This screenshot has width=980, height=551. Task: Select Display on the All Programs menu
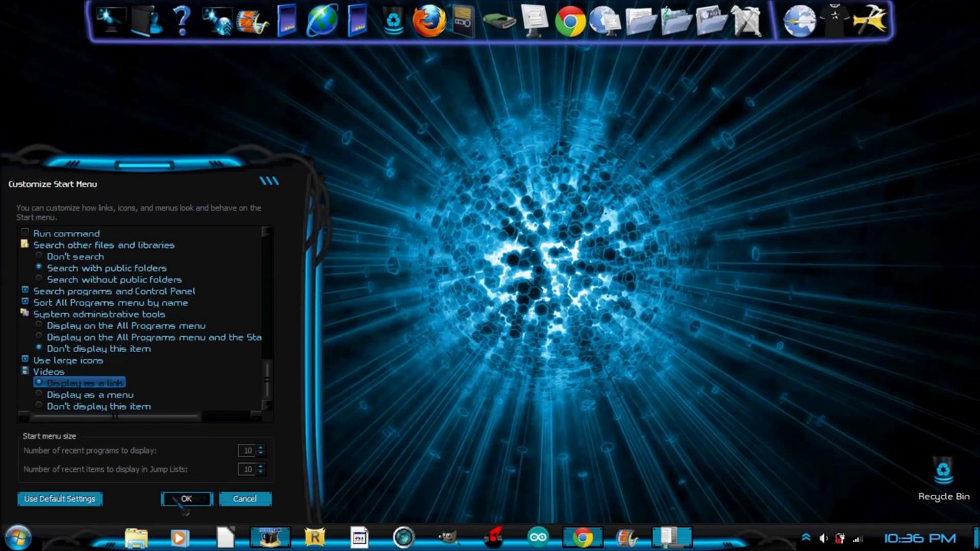coord(39,325)
